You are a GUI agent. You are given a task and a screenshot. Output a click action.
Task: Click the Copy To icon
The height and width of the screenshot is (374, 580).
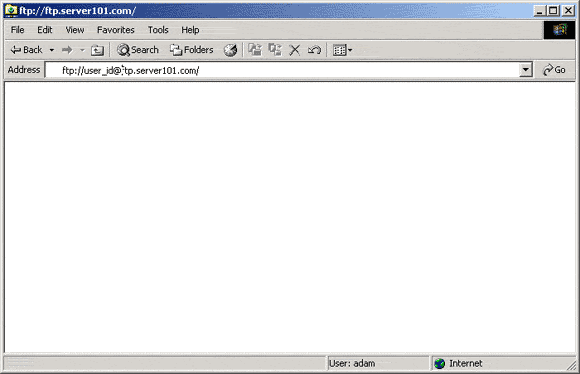tap(275, 50)
